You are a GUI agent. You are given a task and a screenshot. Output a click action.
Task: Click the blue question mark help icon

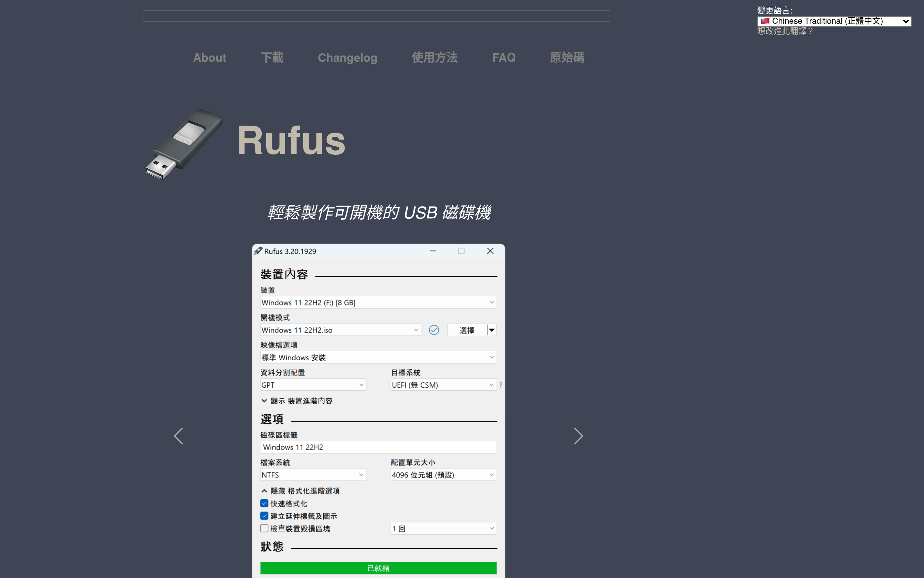click(x=501, y=385)
